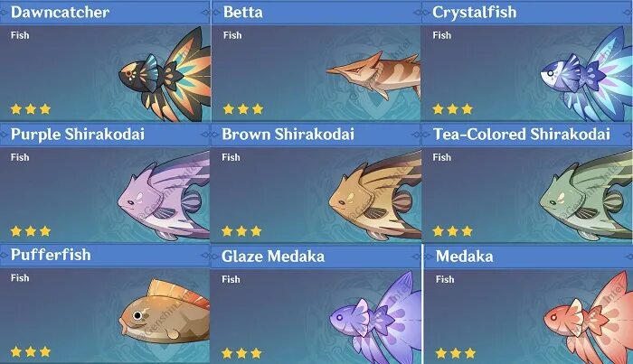Click the Dawncatcher fish illustration

coord(165,74)
